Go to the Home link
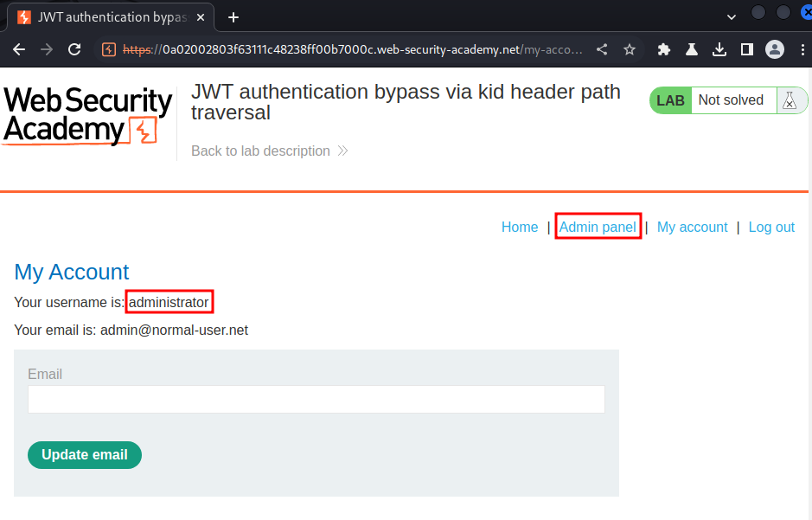 [520, 227]
